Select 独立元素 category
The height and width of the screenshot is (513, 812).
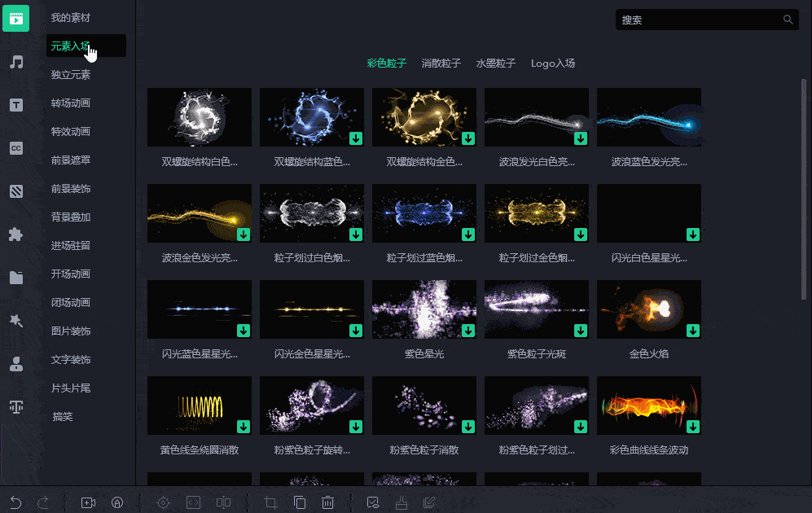[x=71, y=75]
